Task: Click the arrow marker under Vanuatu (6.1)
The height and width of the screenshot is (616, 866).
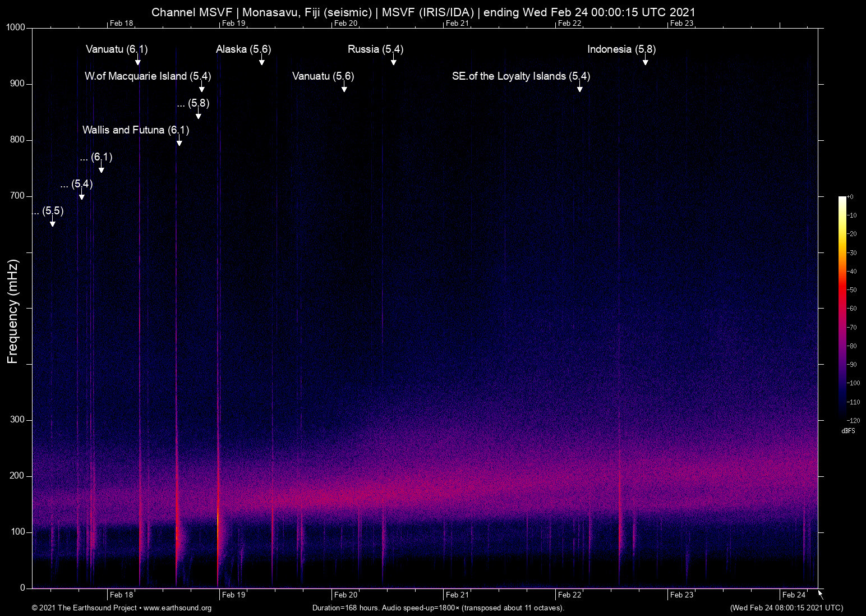Action: point(137,61)
